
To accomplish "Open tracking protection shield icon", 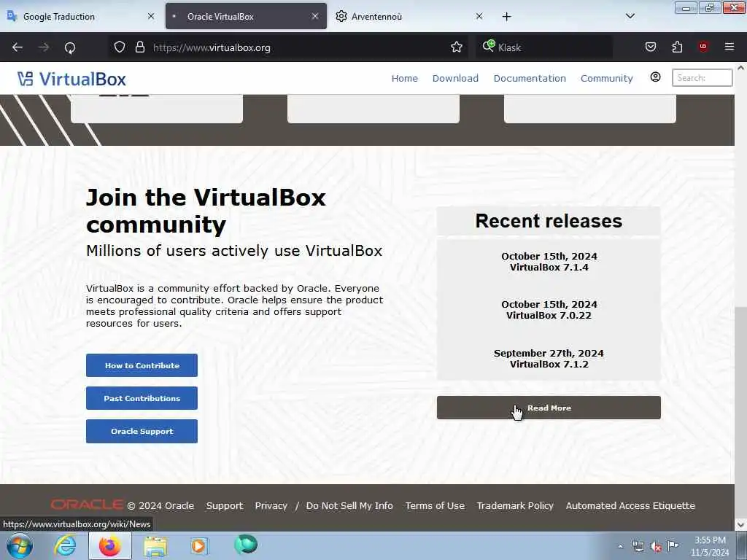I will tap(120, 47).
